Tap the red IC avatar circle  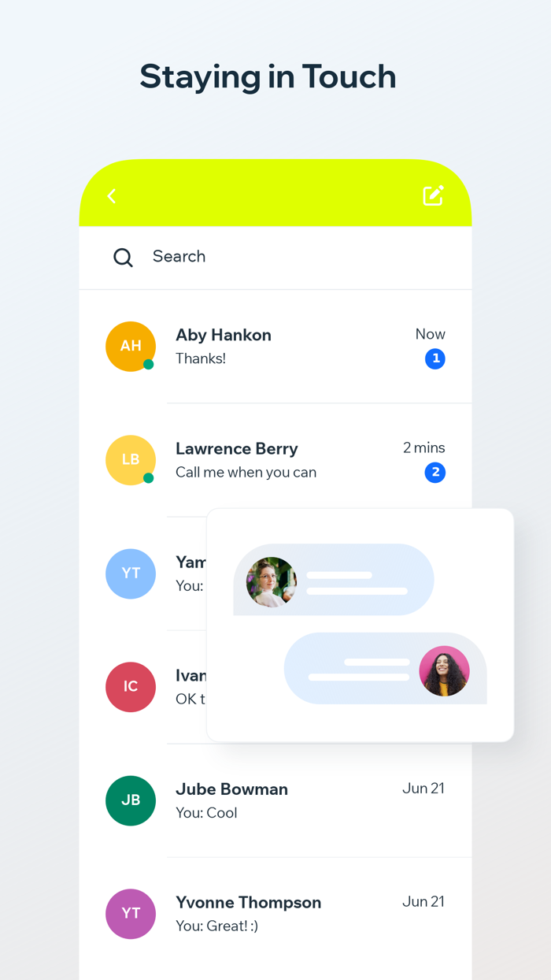131,687
